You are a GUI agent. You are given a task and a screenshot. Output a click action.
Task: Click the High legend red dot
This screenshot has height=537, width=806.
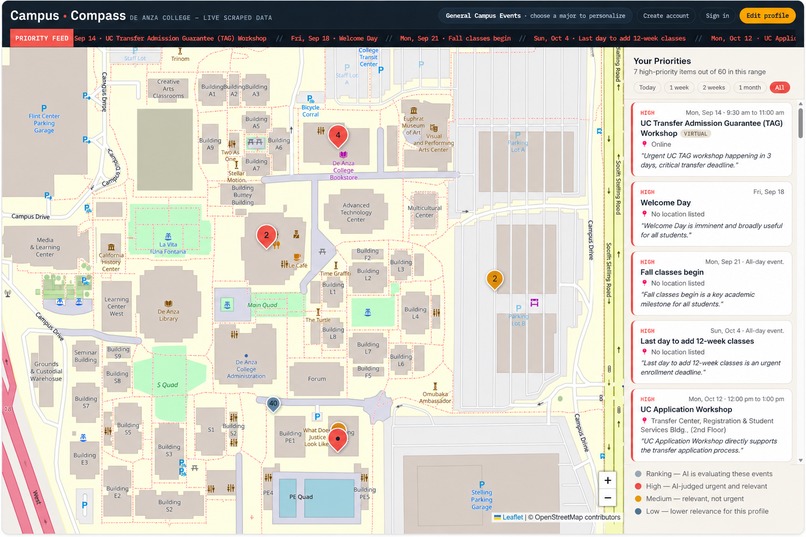[638, 486]
